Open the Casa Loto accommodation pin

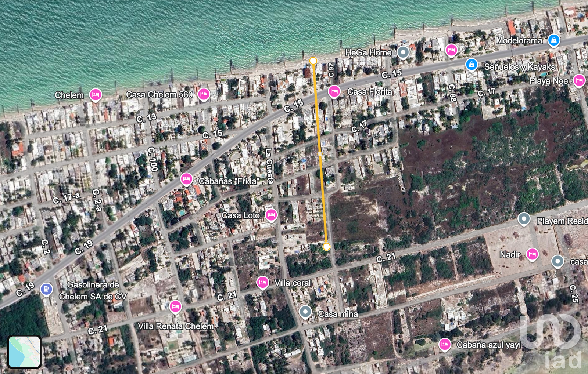point(271,216)
